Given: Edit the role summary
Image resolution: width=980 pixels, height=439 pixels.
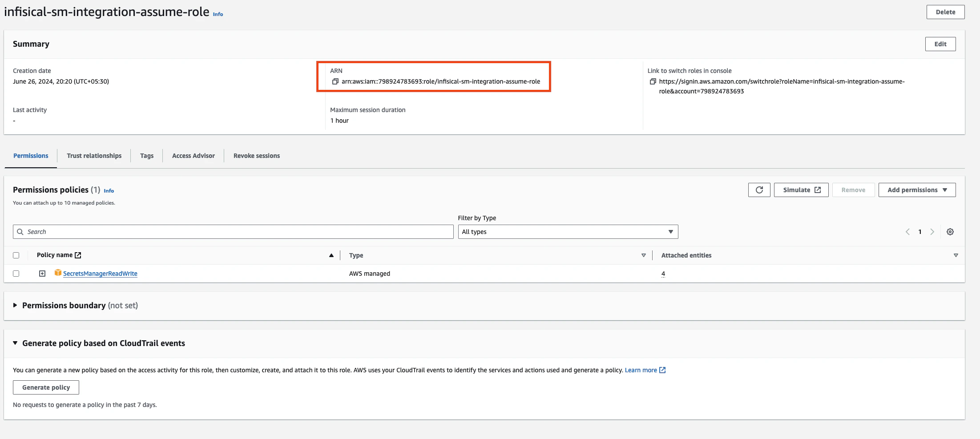Looking at the screenshot, I should [x=940, y=44].
